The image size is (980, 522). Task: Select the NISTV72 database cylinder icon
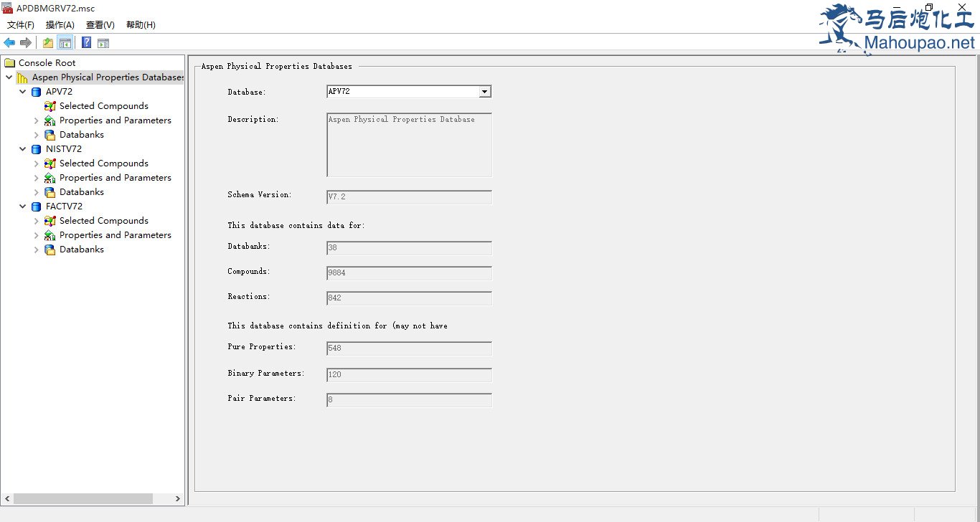(x=37, y=149)
